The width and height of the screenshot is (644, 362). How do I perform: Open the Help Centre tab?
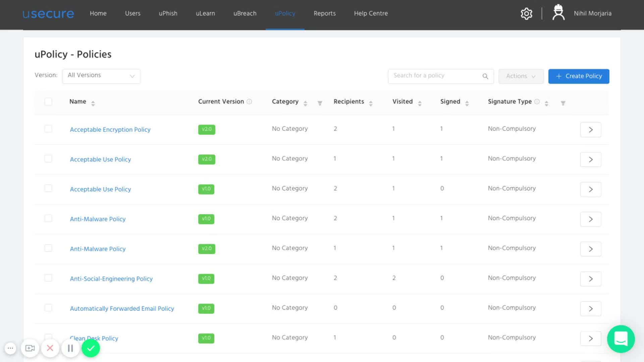point(371,13)
